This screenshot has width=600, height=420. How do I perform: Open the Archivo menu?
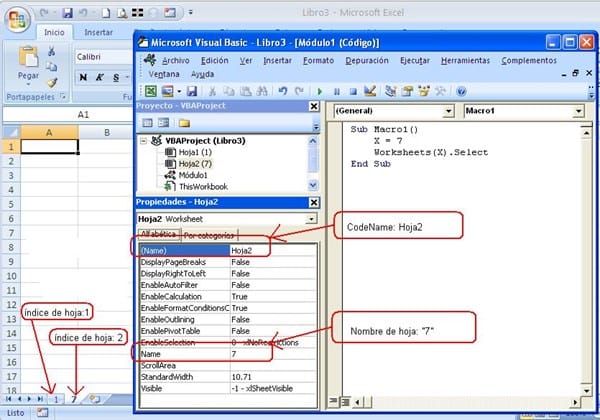click(176, 60)
